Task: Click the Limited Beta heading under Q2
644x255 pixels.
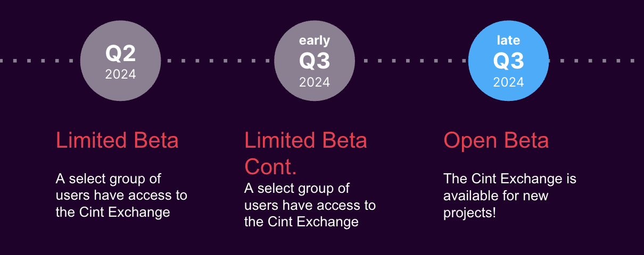Action: click(117, 141)
